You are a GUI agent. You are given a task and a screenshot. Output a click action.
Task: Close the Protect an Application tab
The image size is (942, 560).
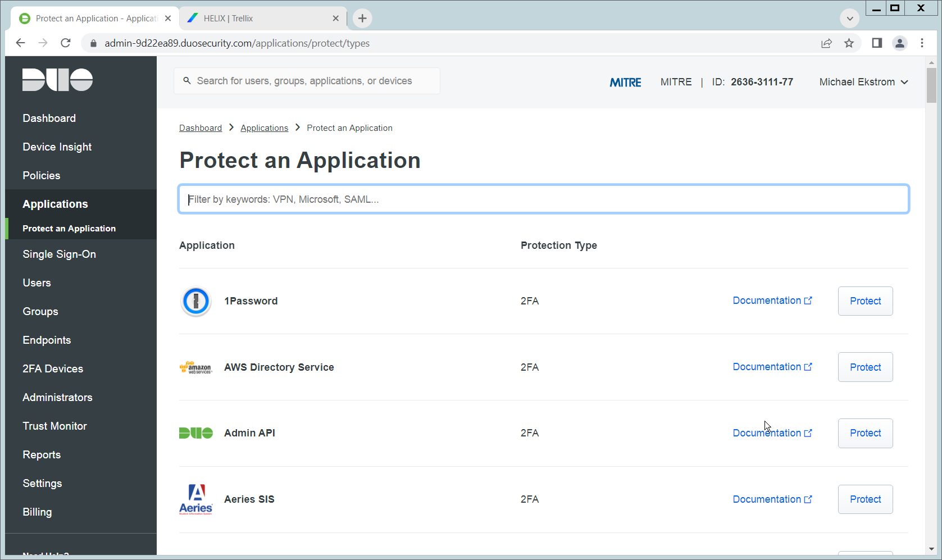pyautogui.click(x=168, y=19)
